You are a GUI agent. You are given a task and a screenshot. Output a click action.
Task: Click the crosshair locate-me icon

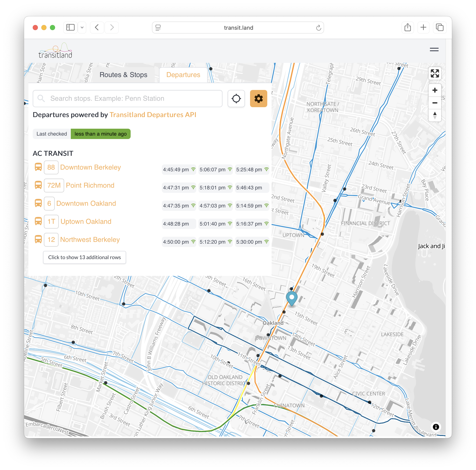(x=236, y=99)
